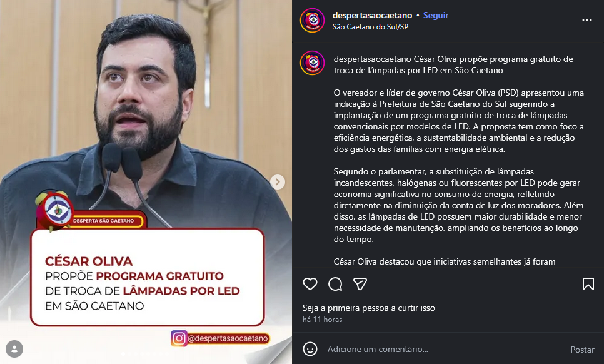The width and height of the screenshot is (604, 364).
Task: Click the caption author's profile avatar
Action: click(313, 63)
